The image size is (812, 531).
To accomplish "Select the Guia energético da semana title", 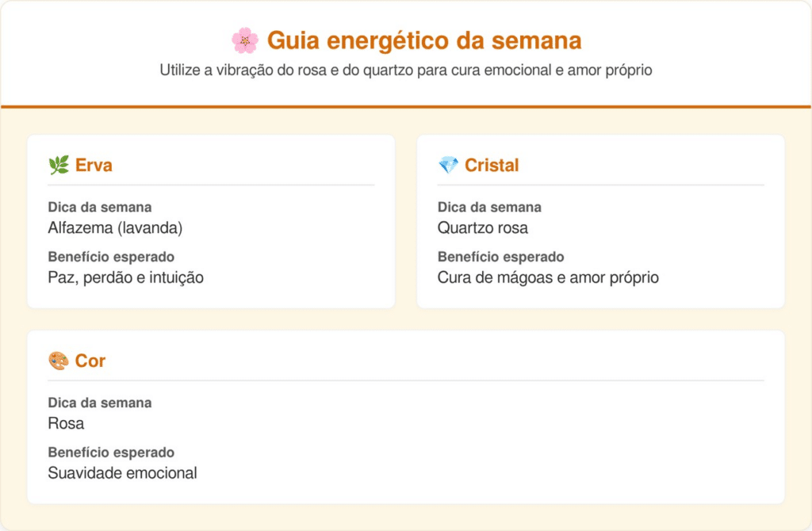I will pos(424,40).
